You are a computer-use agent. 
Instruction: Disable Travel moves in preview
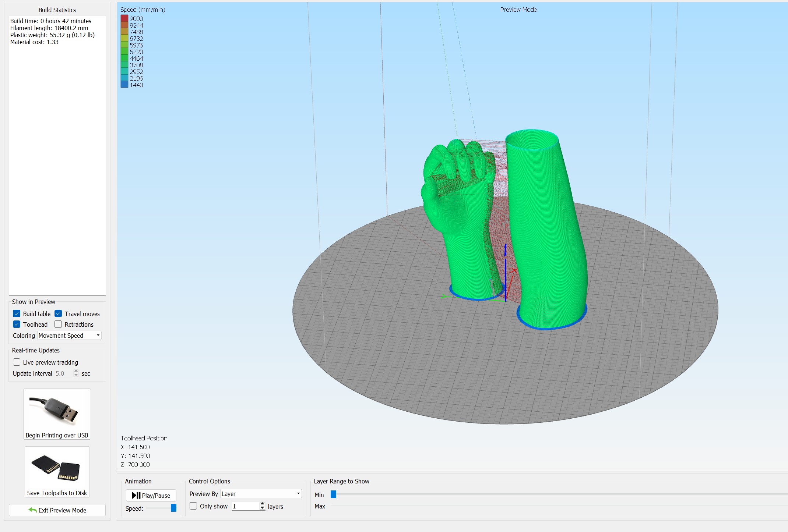58,313
